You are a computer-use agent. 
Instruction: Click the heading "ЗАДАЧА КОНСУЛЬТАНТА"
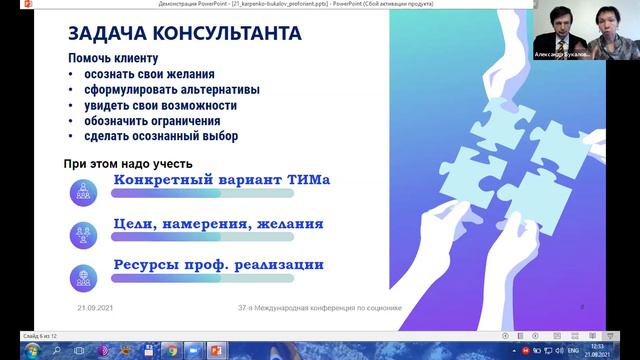tap(185, 33)
